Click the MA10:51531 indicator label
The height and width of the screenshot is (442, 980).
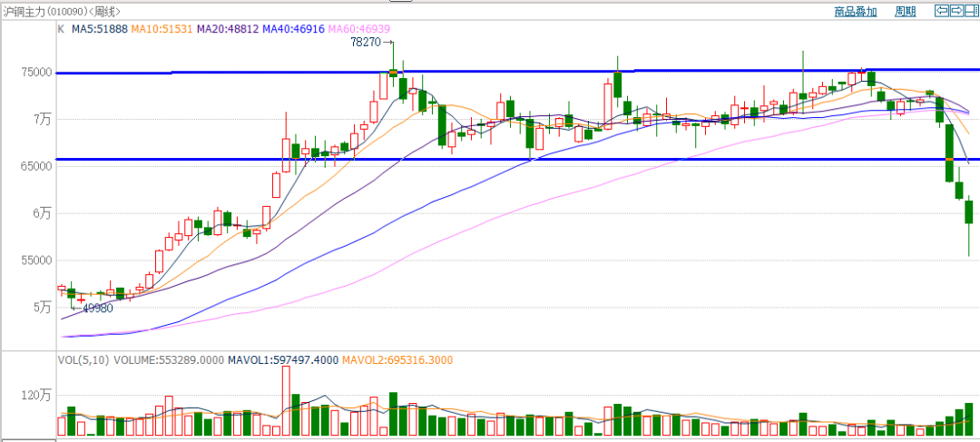[162, 29]
